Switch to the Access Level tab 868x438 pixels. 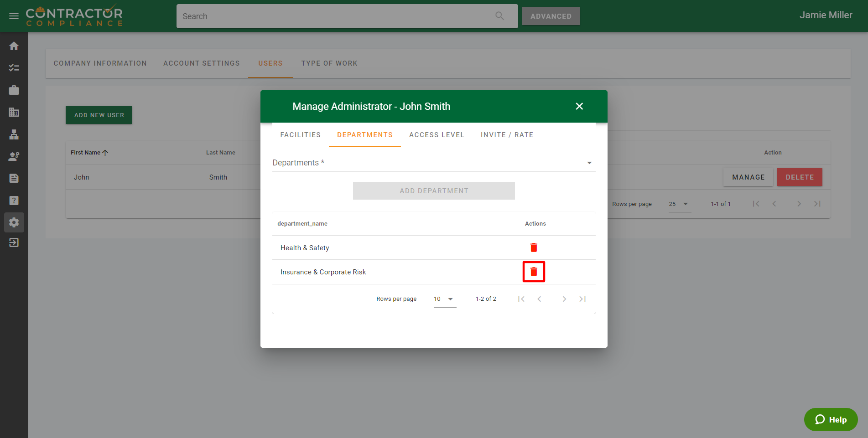click(x=437, y=135)
